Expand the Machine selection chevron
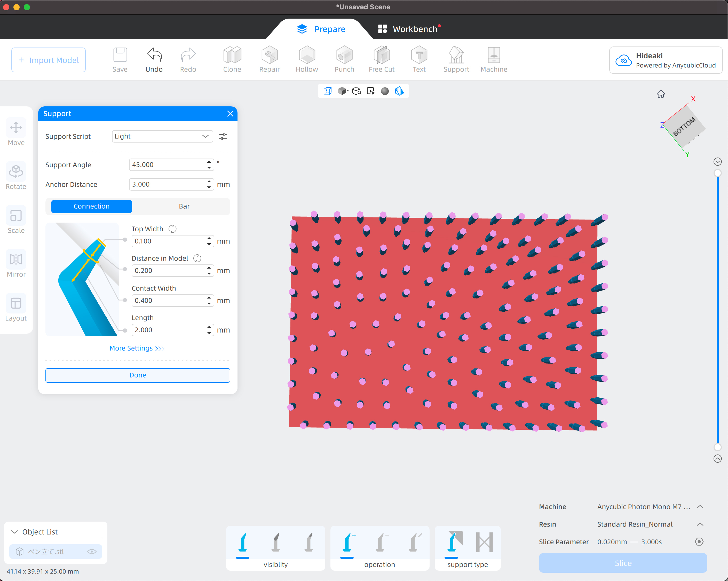 coord(700,507)
